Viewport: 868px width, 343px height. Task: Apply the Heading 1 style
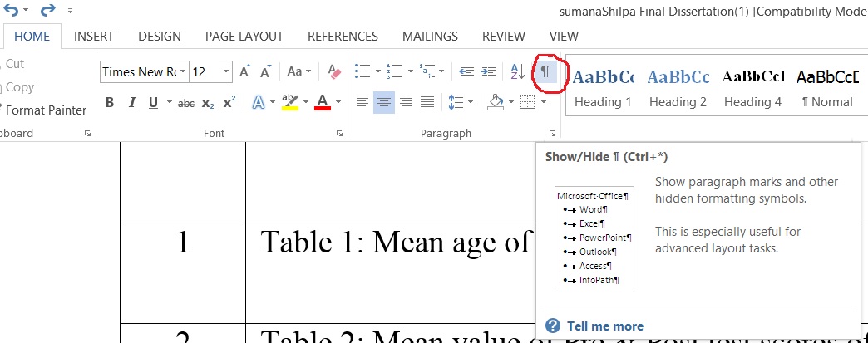coord(602,87)
